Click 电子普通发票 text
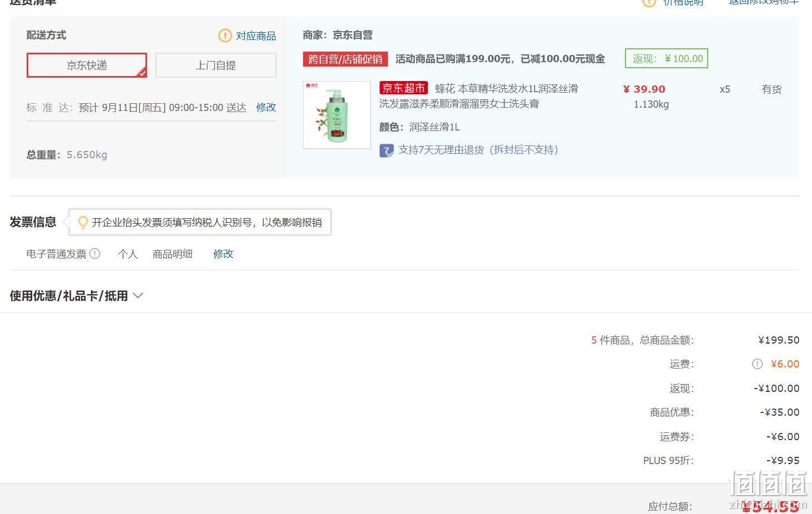Image resolution: width=812 pixels, height=514 pixels. (x=57, y=254)
